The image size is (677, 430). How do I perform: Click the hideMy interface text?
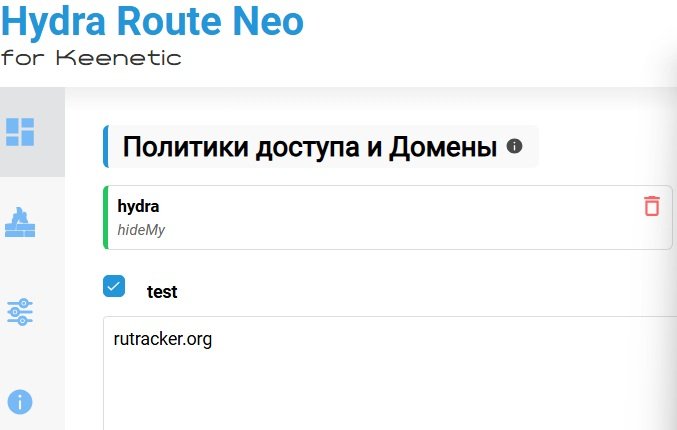pyautogui.click(x=141, y=229)
